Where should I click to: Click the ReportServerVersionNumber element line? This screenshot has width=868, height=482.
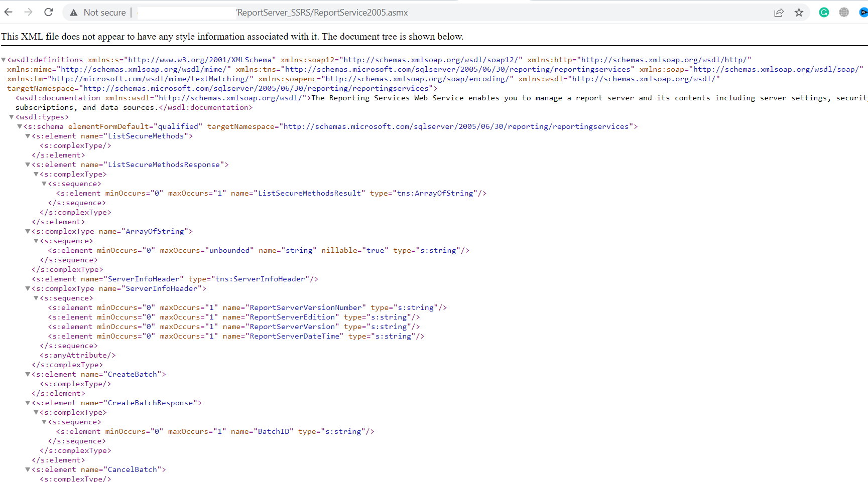[247, 307]
